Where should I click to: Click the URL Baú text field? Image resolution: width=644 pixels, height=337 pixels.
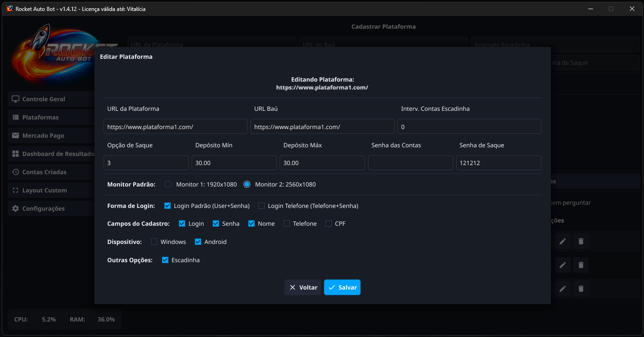pyautogui.click(x=322, y=126)
